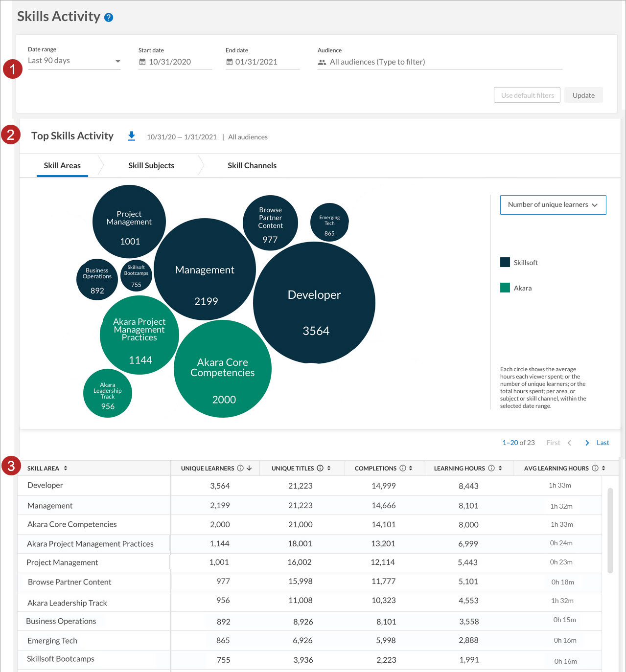
Task: Click the Akara legend color swatch
Action: (505, 288)
